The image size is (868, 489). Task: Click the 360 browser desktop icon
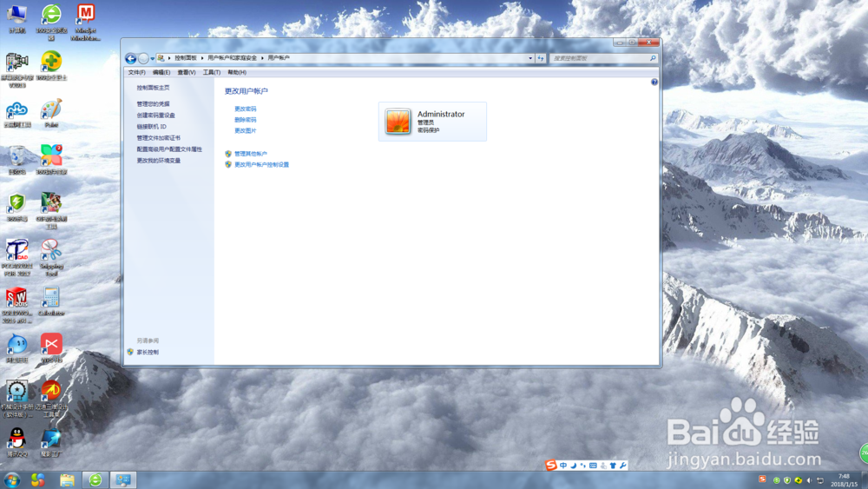click(51, 23)
